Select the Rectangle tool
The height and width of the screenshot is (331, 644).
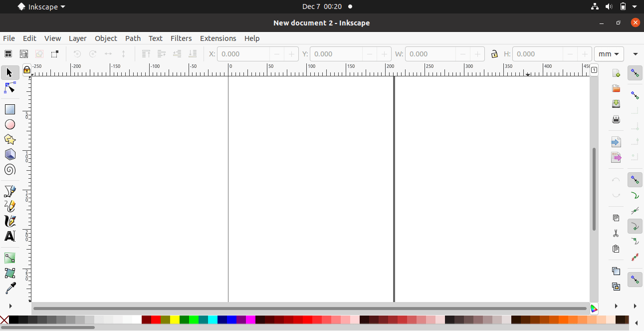tap(9, 109)
